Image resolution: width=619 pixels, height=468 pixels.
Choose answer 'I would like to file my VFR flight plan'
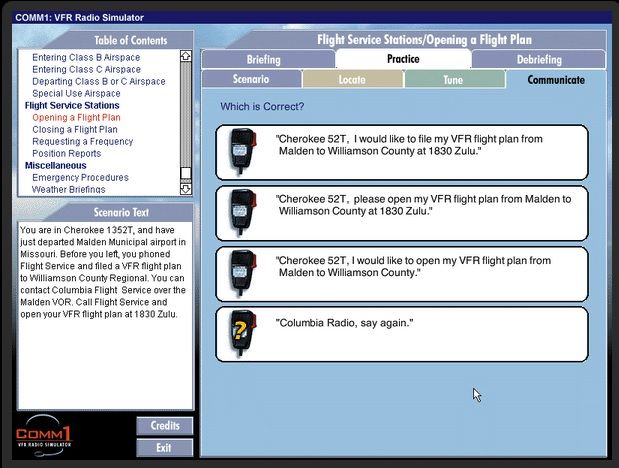coord(402,152)
